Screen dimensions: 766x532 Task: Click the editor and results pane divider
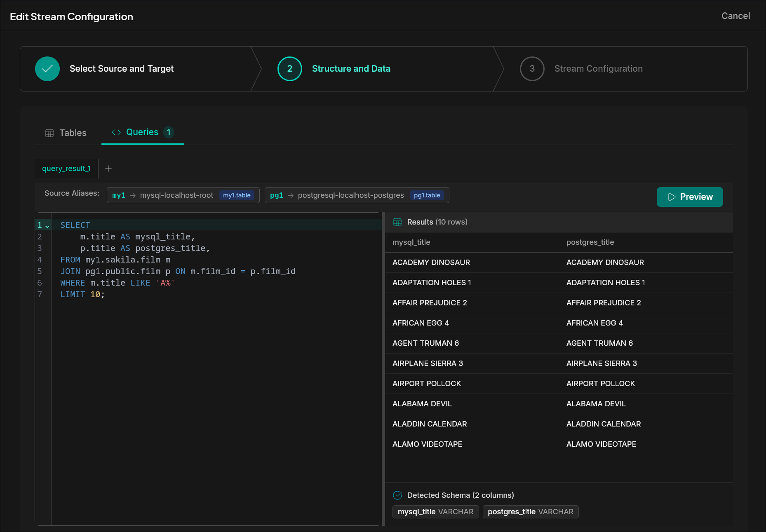pyautogui.click(x=383, y=369)
